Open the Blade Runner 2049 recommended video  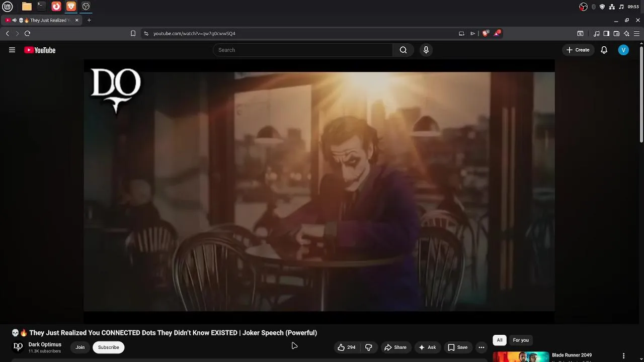tap(572, 355)
